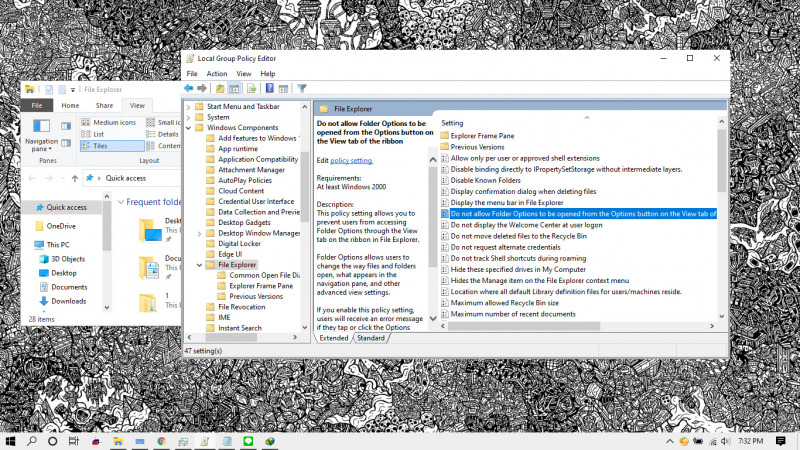Switch to the Extended tab
This screenshot has height=450, width=800.
point(334,338)
